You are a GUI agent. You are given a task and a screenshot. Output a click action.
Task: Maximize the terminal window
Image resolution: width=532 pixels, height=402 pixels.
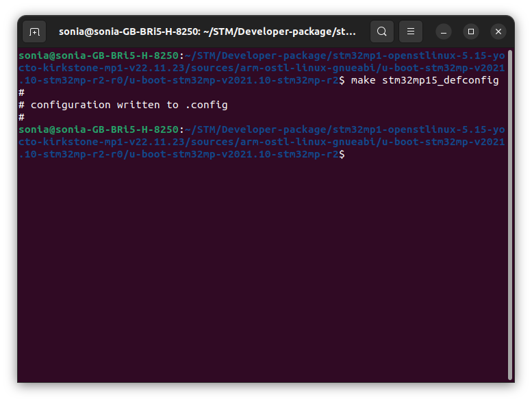[x=471, y=32]
